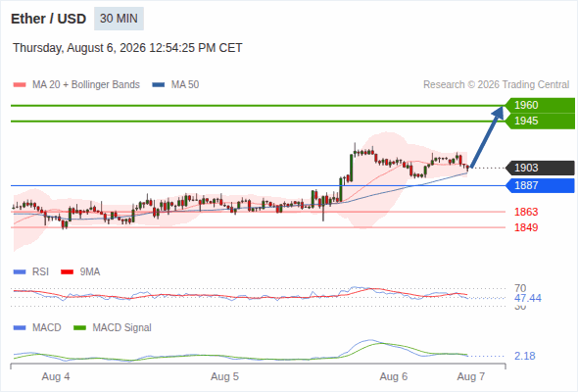This screenshot has height=392, width=578.
Task: Toggle the 9MA legend entry
Action: pos(80,271)
